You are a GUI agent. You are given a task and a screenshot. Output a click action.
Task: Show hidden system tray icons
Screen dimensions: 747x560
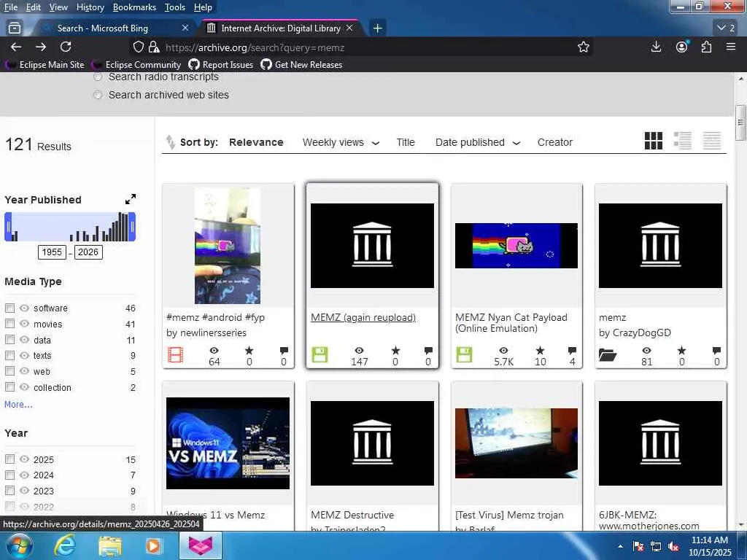click(620, 547)
